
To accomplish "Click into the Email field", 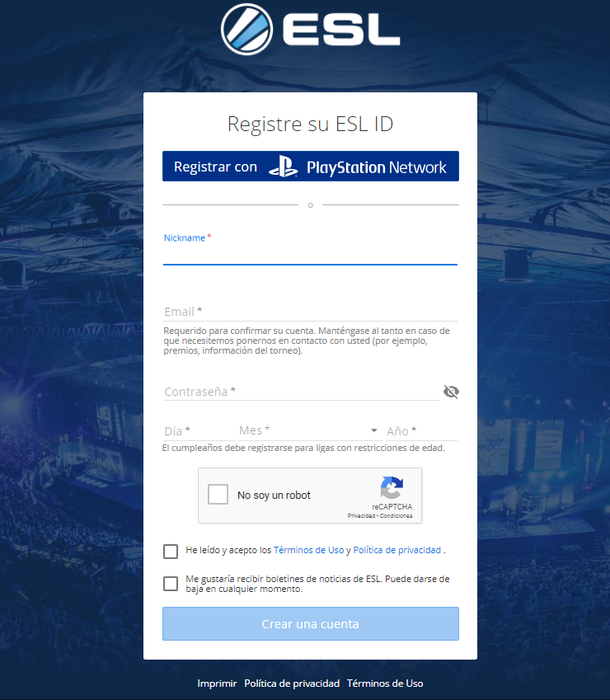I will [x=310, y=311].
